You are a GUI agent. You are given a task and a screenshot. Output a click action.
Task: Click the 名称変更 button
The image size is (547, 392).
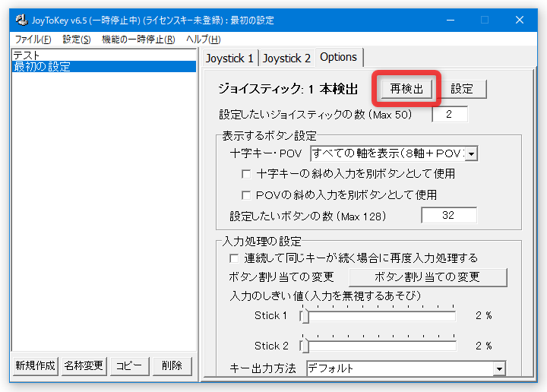click(x=84, y=366)
